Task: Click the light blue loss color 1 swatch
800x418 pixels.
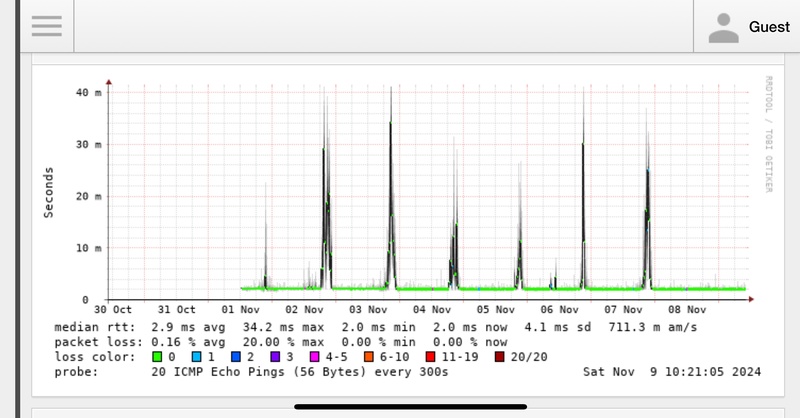Action: pos(196,357)
